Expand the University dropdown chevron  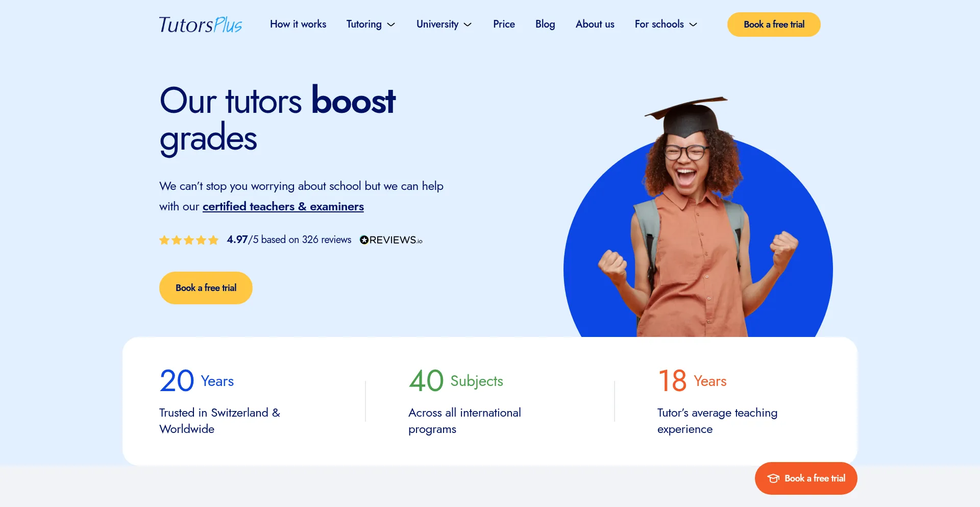(x=468, y=25)
